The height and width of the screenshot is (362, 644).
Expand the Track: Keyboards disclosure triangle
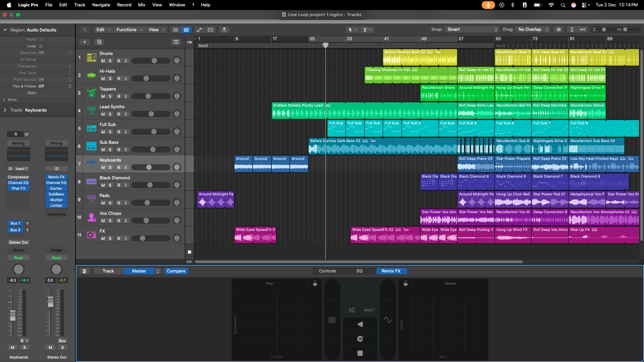5,110
